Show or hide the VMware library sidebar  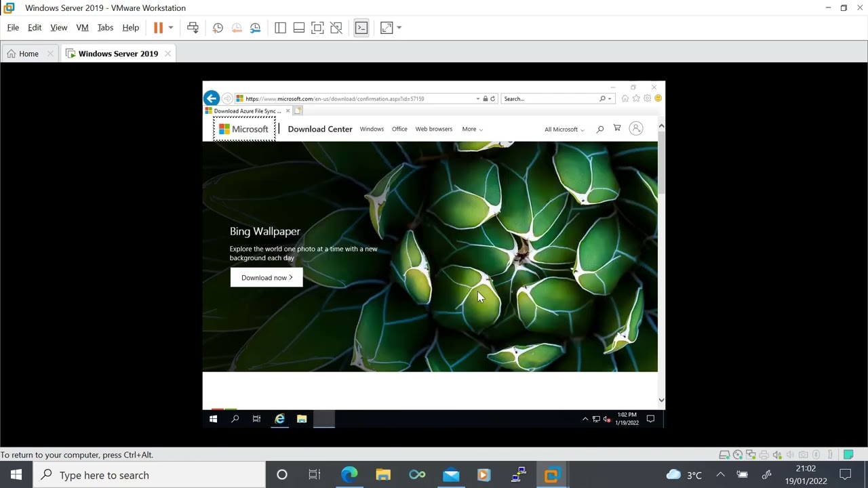(x=280, y=28)
